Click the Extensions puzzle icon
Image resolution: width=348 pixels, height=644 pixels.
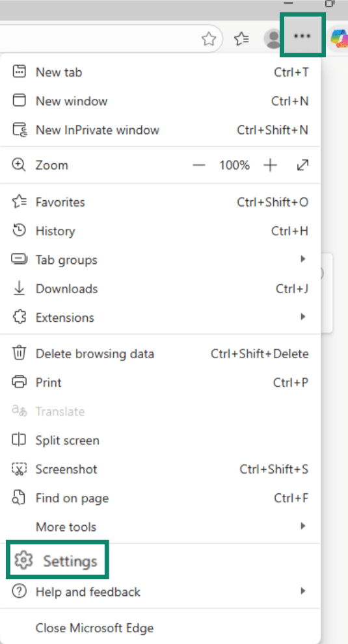pos(20,318)
